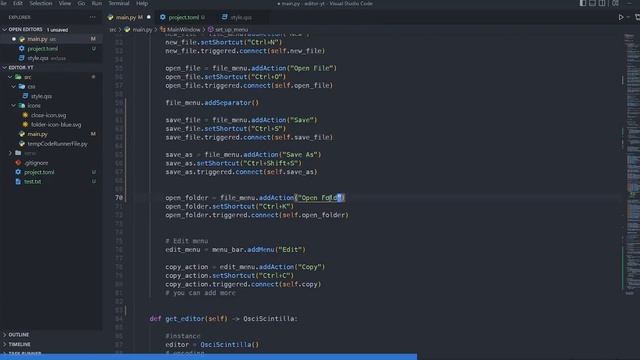This screenshot has width=640, height=360.
Task: Click the "file_menu.addSeparator()" code line
Action: coord(212,103)
